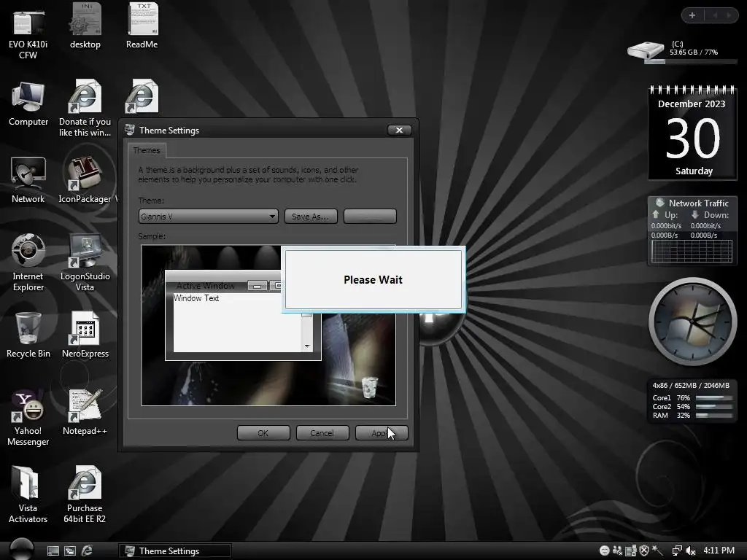Click the Yahoo Messenger smiley tray icon
Viewport: 747px width, 560px height.
pos(604,551)
